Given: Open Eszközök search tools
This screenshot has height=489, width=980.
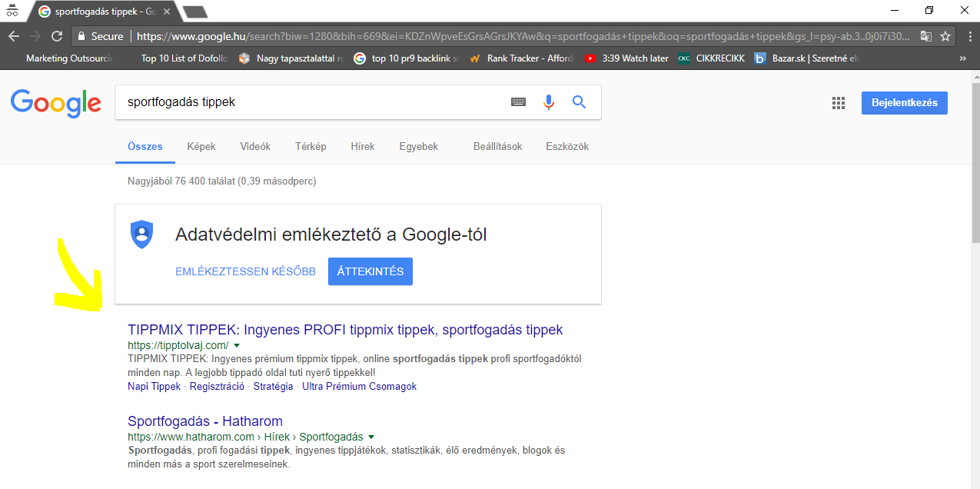Looking at the screenshot, I should tap(567, 147).
